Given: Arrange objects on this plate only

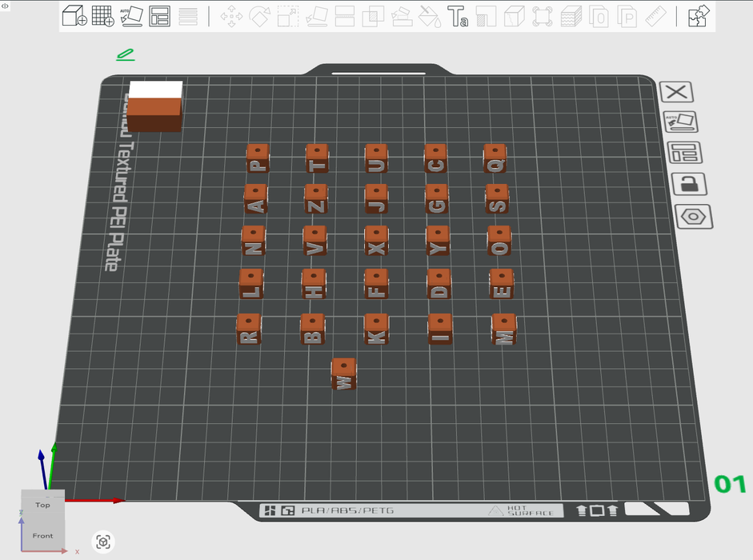Looking at the screenshot, I should tap(685, 153).
